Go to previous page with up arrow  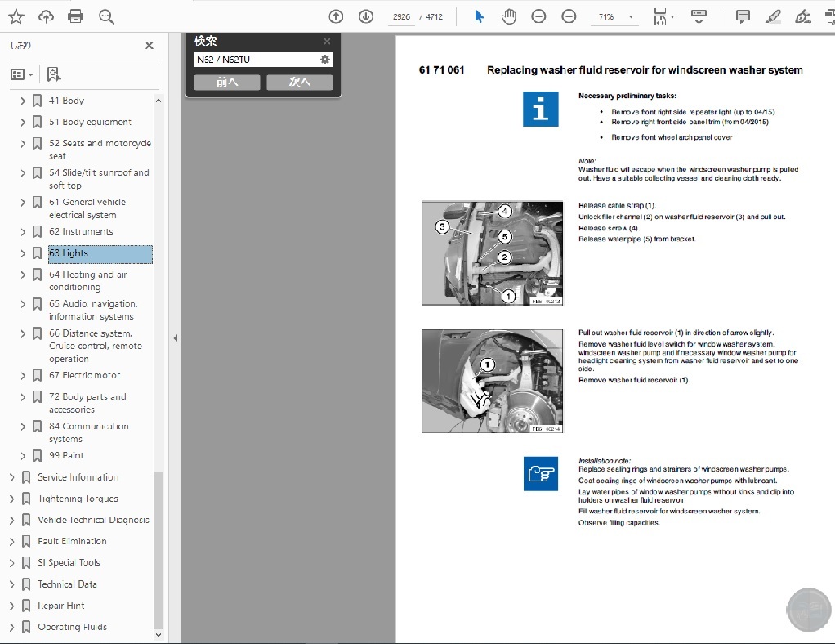[336, 16]
